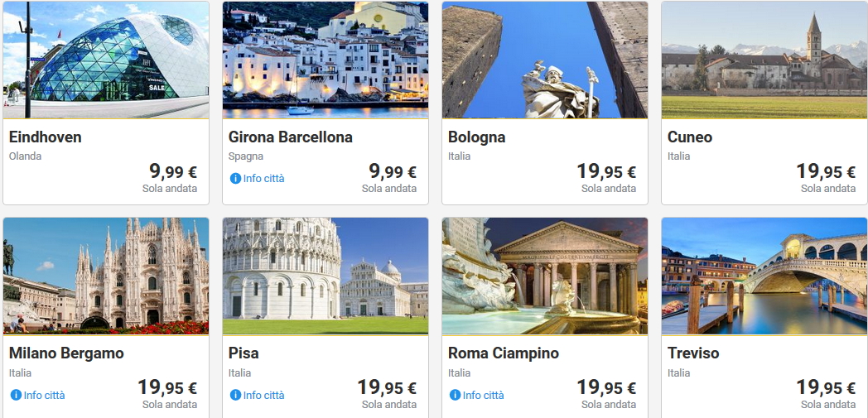This screenshot has height=418, width=868.
Task: Select the Girona Barcellona waterfront photo
Action: (x=325, y=60)
